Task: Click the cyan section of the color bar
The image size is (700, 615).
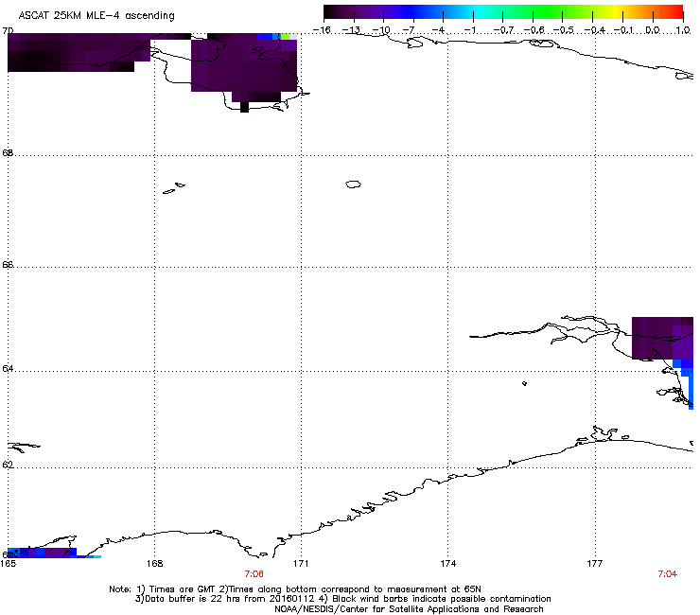Action: click(478, 12)
